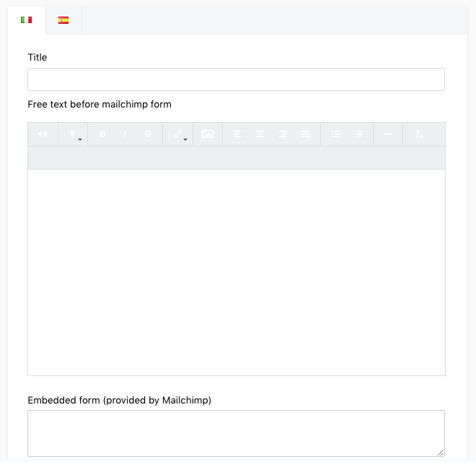Click the insert image icon
Image resolution: width=476 pixels, height=462 pixels.
click(208, 134)
